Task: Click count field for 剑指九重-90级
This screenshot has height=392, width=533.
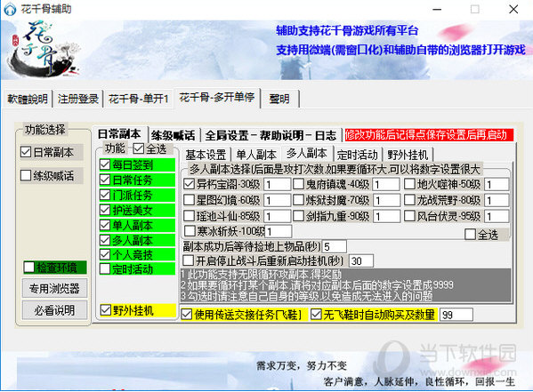Action: 386,216
